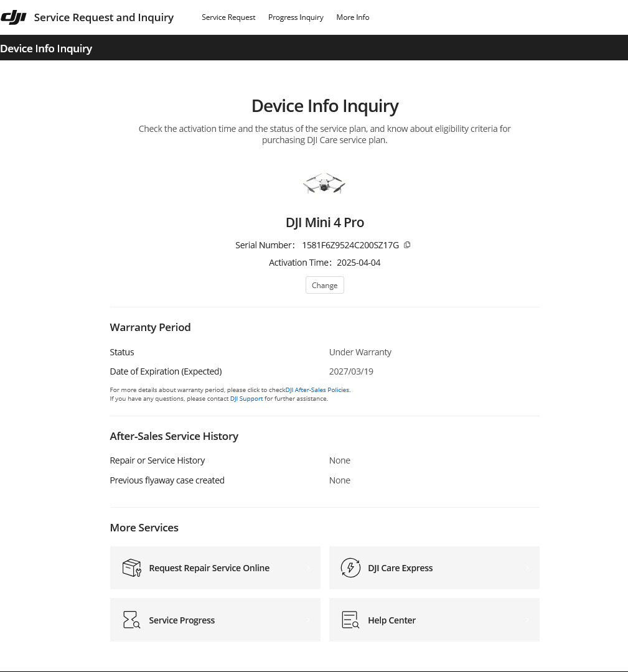Screen dimensions: 628x672
Task: Click the Repair or Service History label
Action: (157, 460)
